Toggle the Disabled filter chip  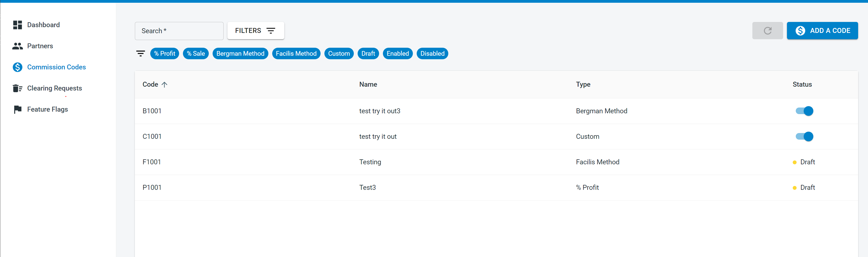tap(432, 53)
